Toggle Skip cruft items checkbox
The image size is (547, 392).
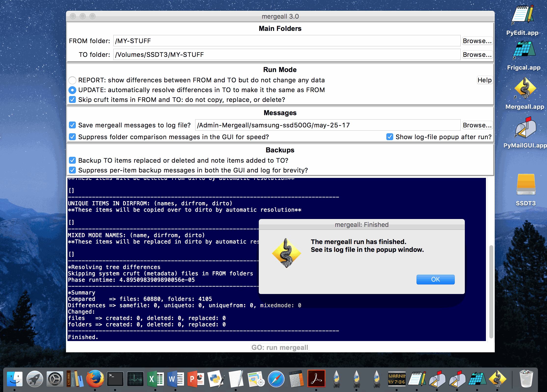72,100
